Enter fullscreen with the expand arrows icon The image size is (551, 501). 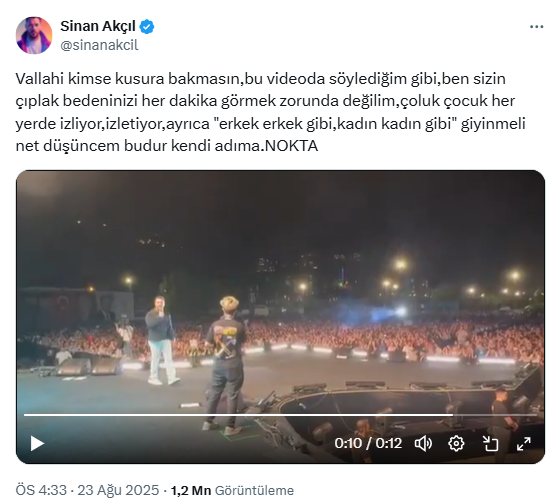[x=523, y=444]
